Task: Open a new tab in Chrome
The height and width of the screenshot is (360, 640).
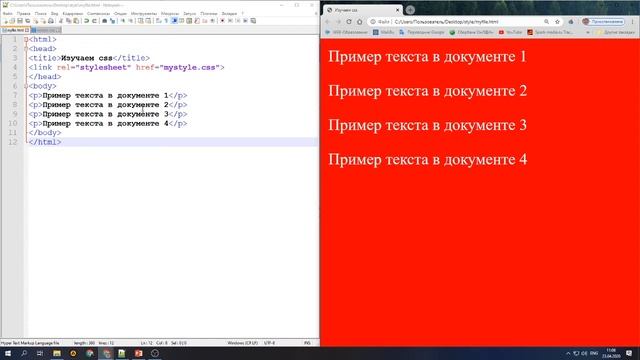Action: (410, 10)
